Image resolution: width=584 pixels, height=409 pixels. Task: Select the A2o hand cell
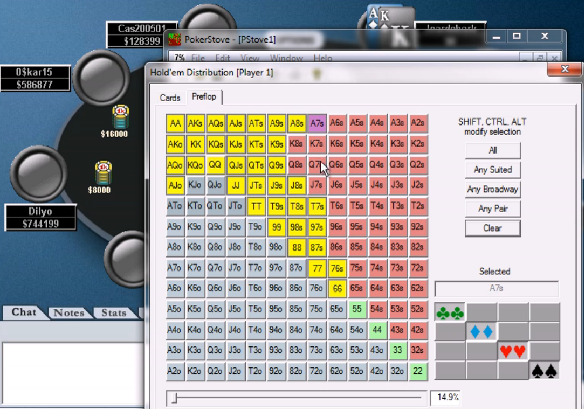pyautogui.click(x=175, y=371)
